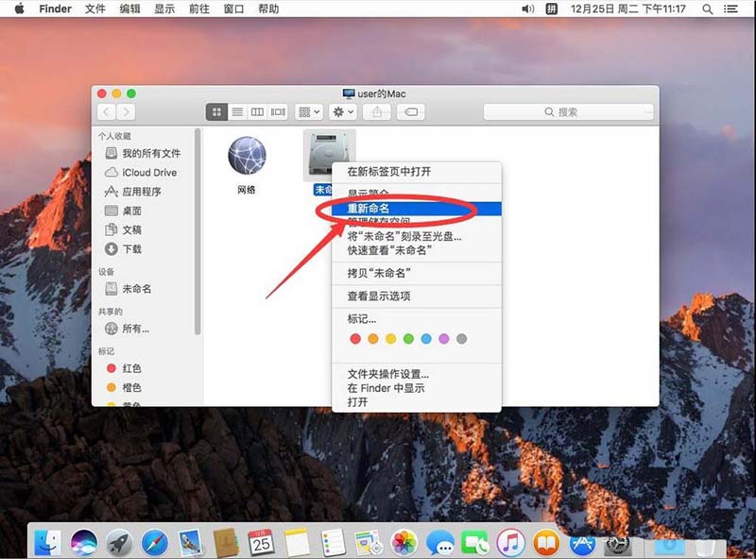Image resolution: width=756 pixels, height=559 pixels.
Task: Switch to list view in the Finder toolbar
Action: [x=237, y=111]
